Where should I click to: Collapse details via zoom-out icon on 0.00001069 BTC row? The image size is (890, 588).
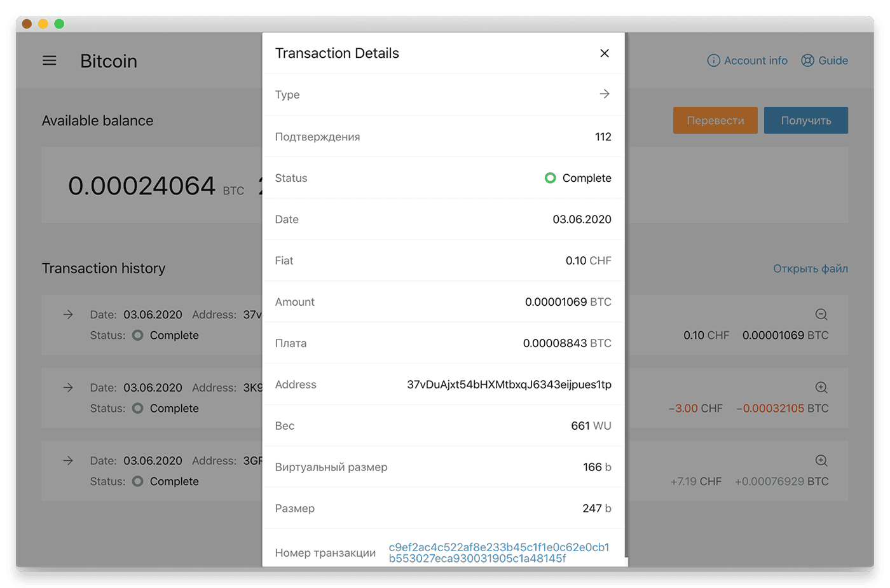(x=821, y=315)
